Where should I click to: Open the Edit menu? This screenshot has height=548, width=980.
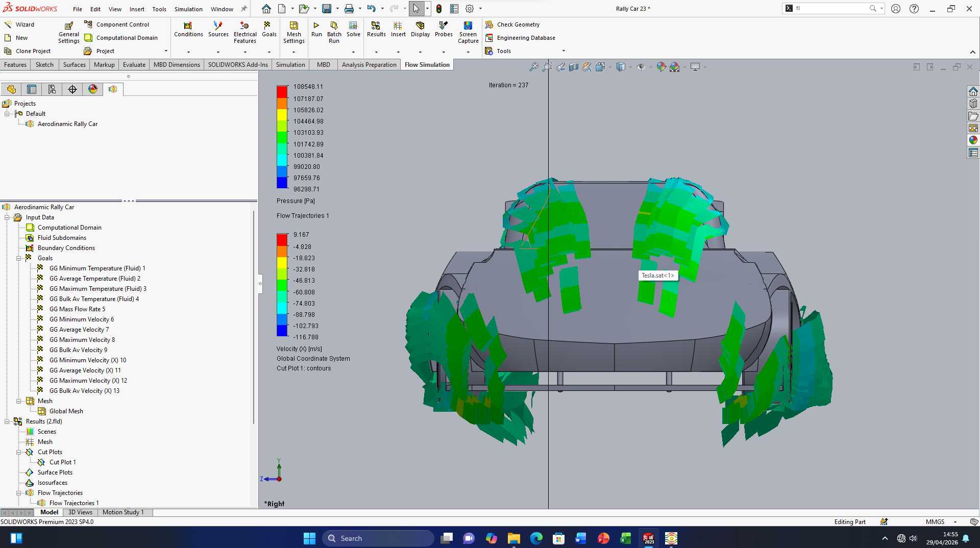tap(95, 9)
